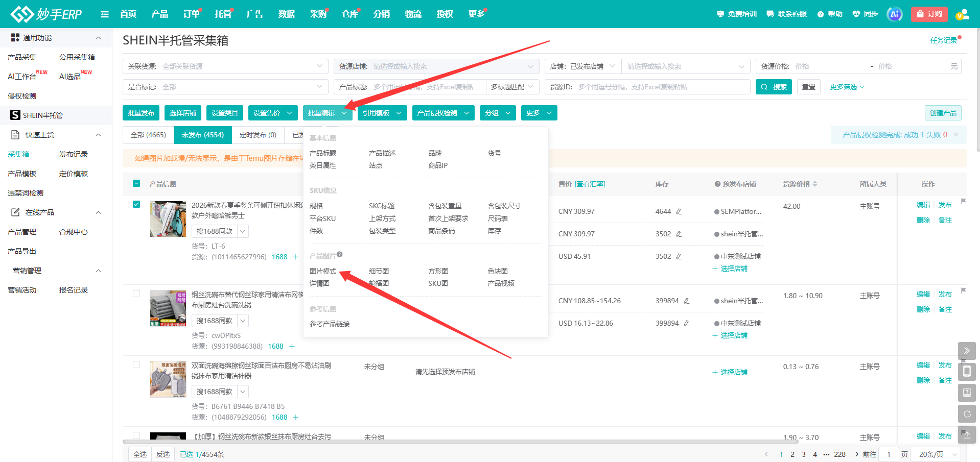Screen dimensions: 980x462
Task: Click the flag icon for the first product row
Action: tap(963, 201)
